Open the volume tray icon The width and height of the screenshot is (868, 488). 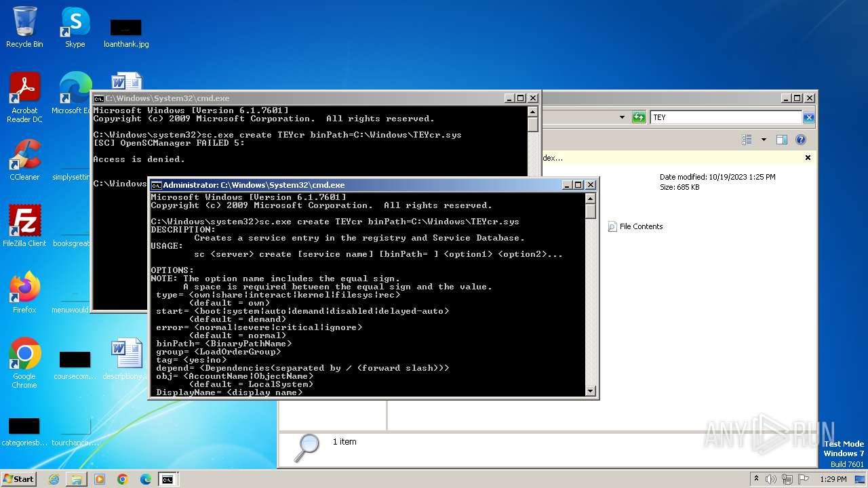771,479
